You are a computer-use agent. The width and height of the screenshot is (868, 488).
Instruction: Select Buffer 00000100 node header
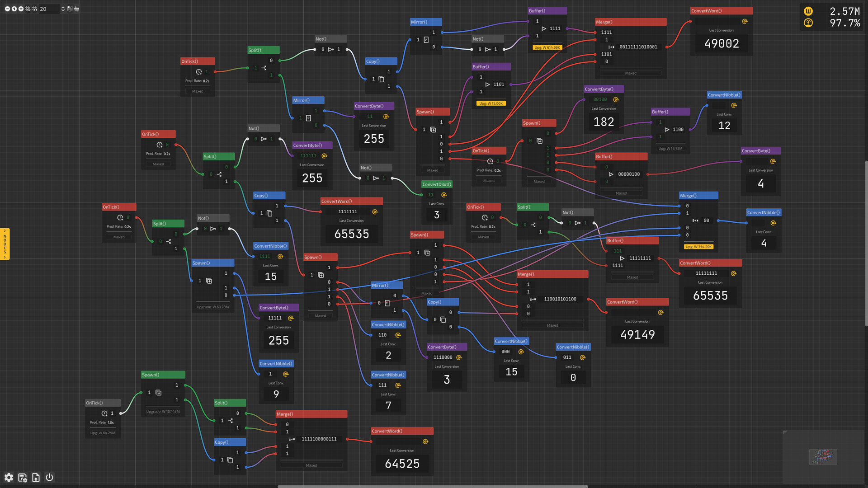click(x=621, y=156)
